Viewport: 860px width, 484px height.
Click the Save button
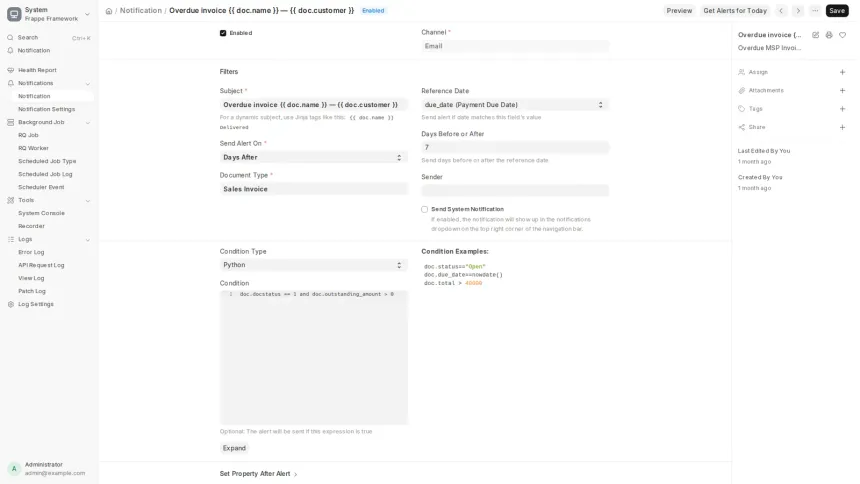coord(837,10)
